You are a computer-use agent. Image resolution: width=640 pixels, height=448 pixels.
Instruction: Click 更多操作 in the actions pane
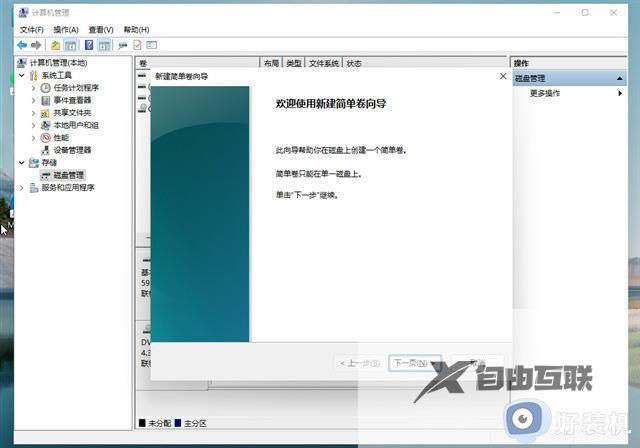tap(545, 93)
